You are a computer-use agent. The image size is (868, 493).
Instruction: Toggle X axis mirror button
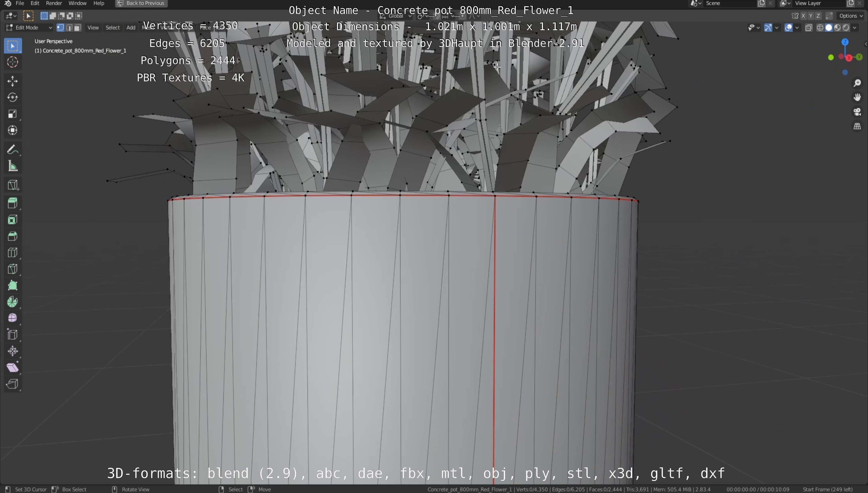(803, 16)
